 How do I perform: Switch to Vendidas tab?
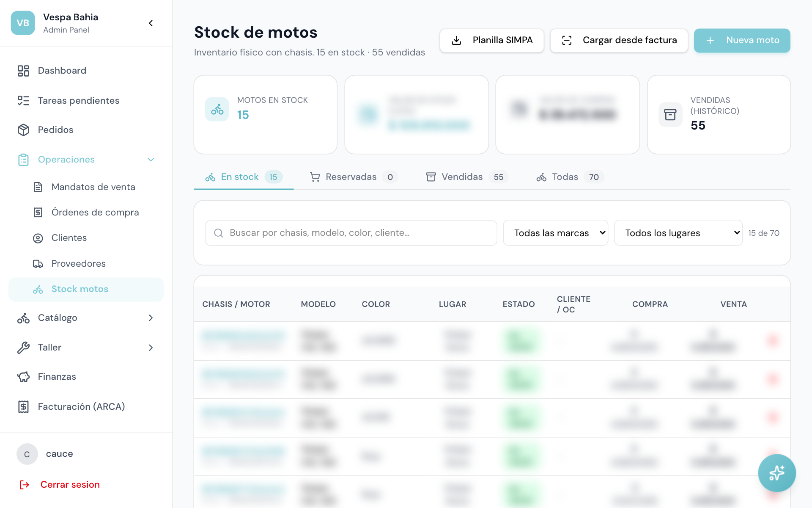point(467,177)
